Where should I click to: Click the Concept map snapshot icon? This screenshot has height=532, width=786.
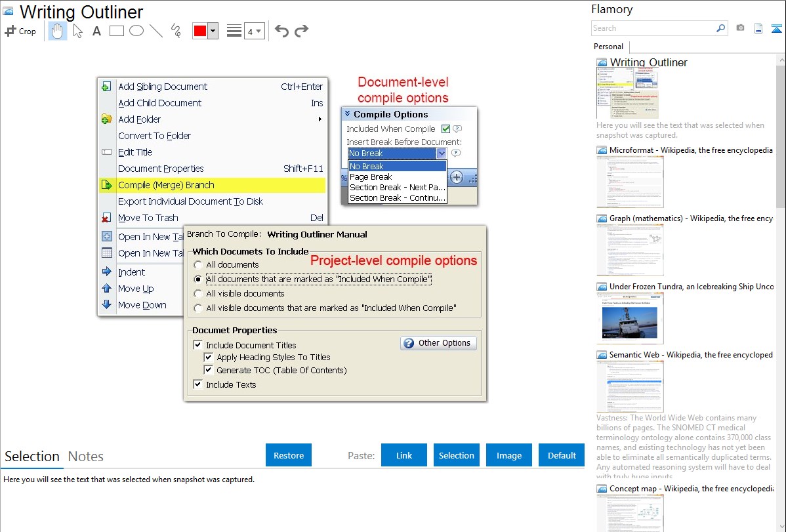pyautogui.click(x=602, y=489)
